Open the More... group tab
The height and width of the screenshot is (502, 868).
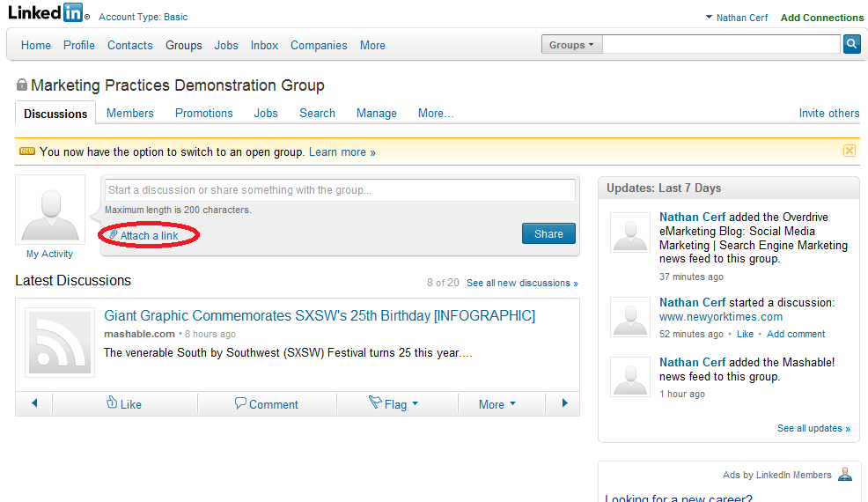(436, 113)
